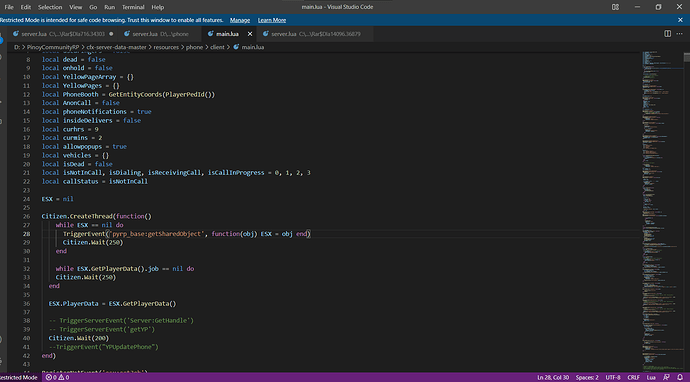
Task: Dismiss the Restricted Mode banner
Action: pyautogui.click(x=680, y=20)
